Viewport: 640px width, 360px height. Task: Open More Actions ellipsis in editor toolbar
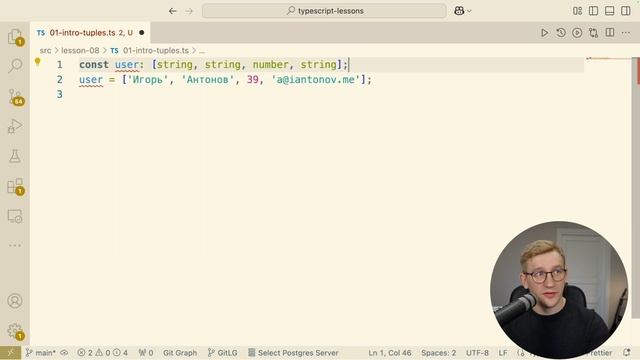point(626,33)
